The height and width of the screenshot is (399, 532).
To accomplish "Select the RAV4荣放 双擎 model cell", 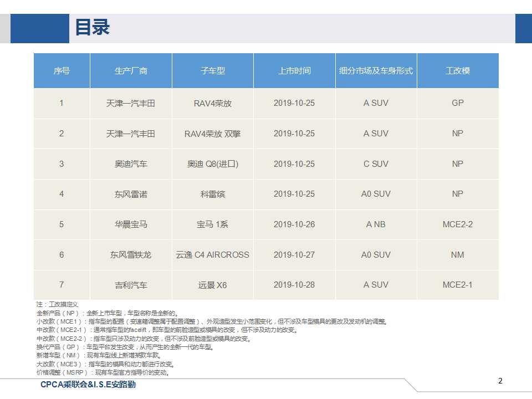I will pos(213,134).
